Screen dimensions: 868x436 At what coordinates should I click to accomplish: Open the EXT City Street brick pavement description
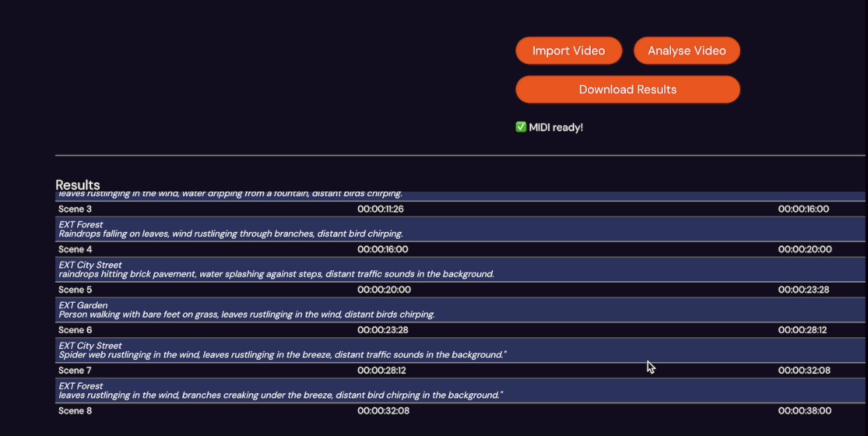tap(276, 274)
